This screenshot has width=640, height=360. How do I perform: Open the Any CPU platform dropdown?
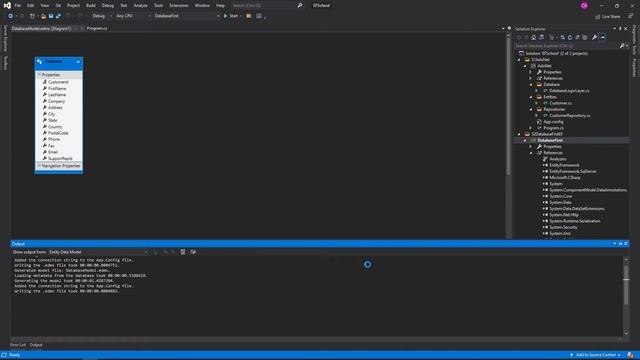[133, 16]
